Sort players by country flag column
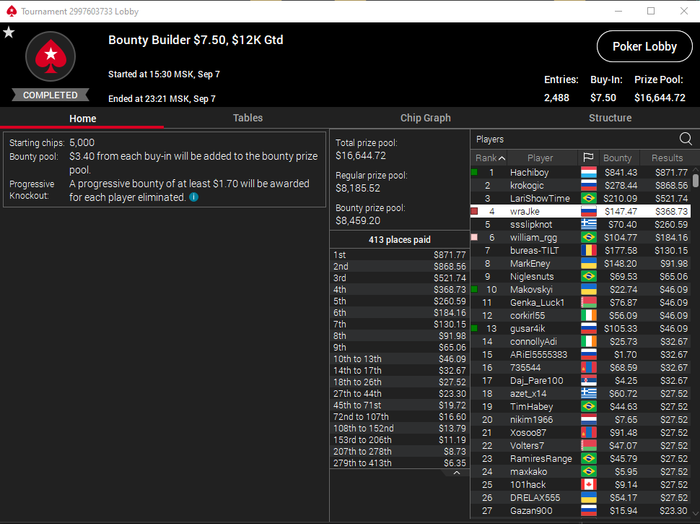 click(588, 158)
